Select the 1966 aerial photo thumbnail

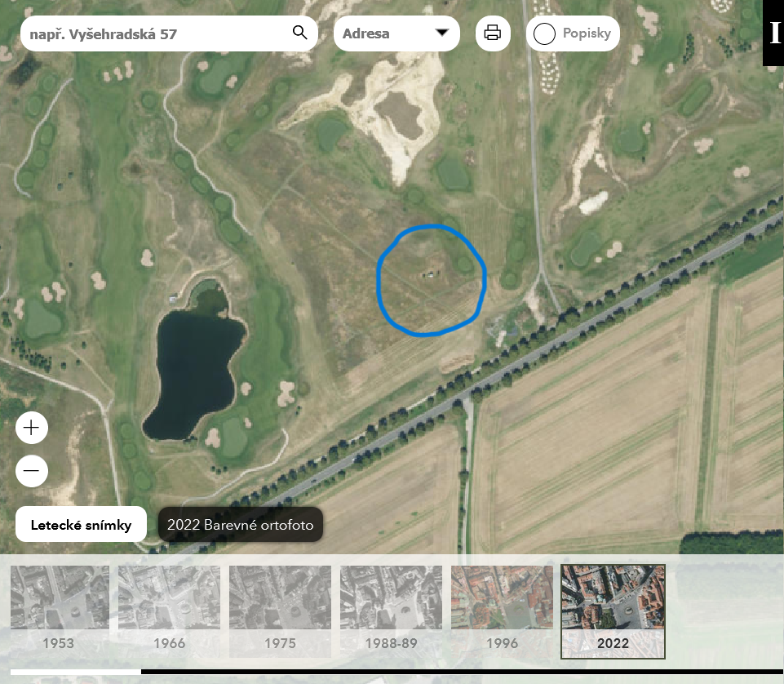tap(169, 611)
